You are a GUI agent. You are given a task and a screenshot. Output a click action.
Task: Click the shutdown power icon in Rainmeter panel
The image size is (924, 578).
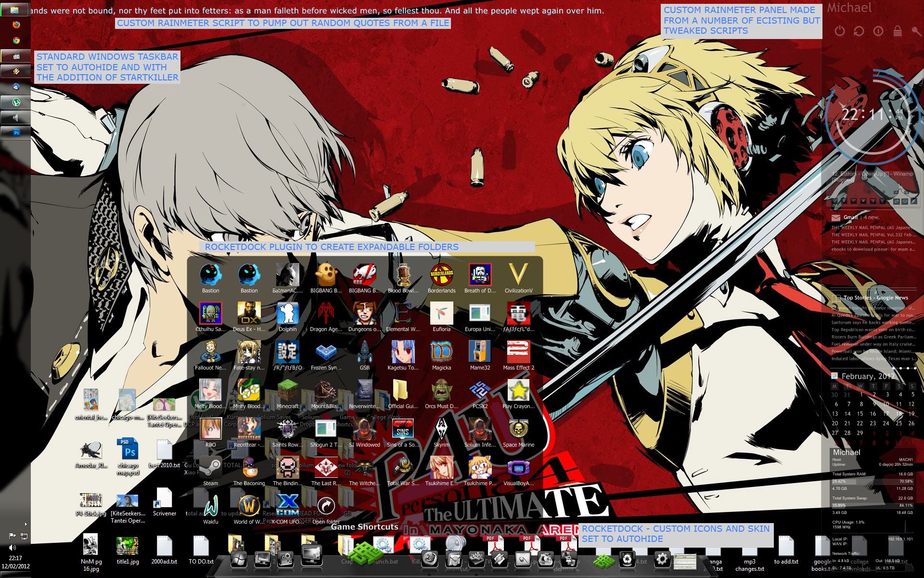point(839,31)
